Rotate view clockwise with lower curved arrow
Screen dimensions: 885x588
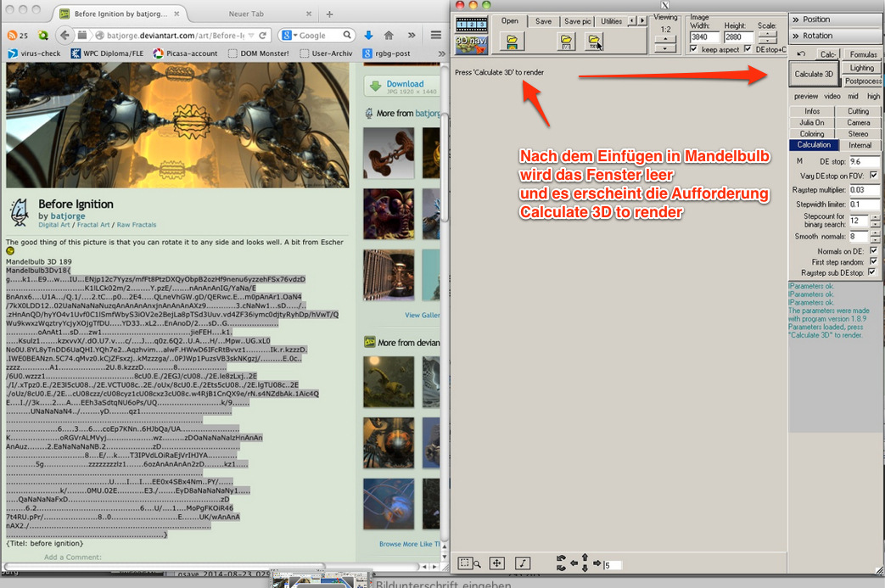click(x=561, y=567)
